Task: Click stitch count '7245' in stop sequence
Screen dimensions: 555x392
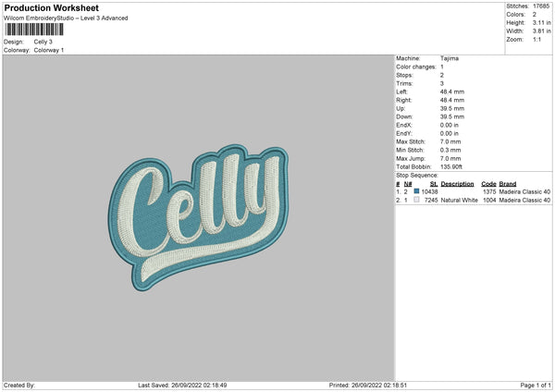Action: [x=431, y=200]
